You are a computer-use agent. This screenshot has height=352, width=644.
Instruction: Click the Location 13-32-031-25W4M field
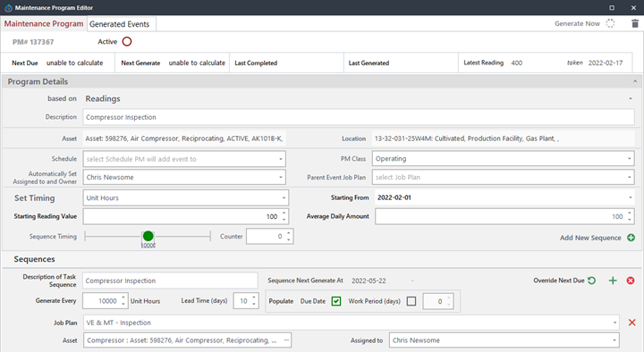(503, 138)
